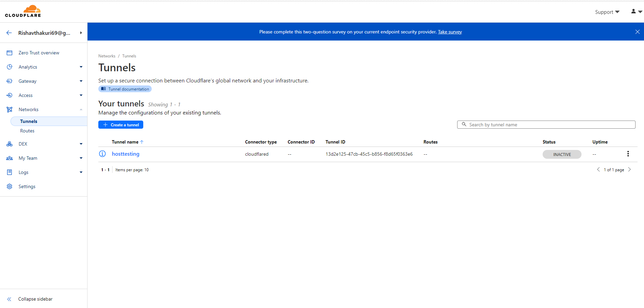Click the Uptime column header
Image resolution: width=644 pixels, height=308 pixels.
(x=600, y=142)
